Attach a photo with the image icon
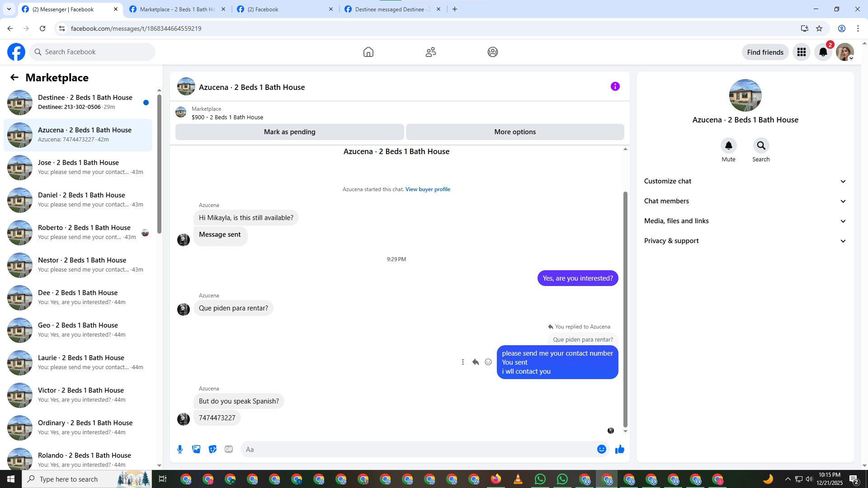Viewport: 868px width, 488px height. click(x=196, y=449)
